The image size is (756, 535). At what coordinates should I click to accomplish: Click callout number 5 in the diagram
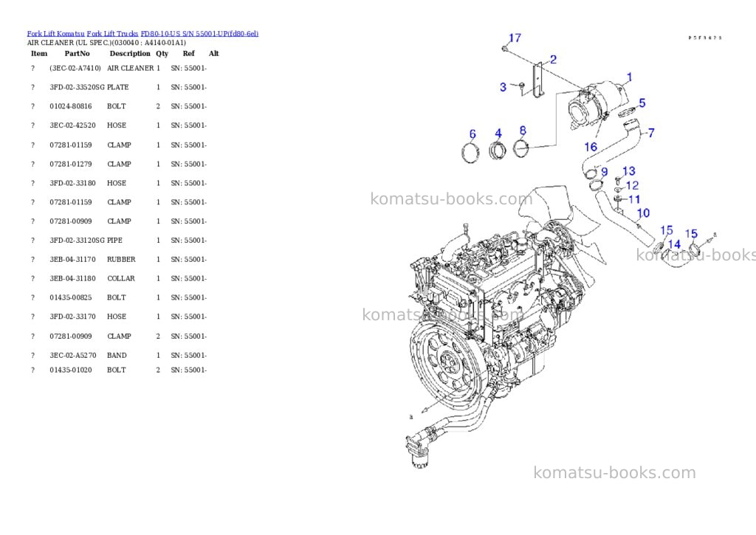pos(642,103)
